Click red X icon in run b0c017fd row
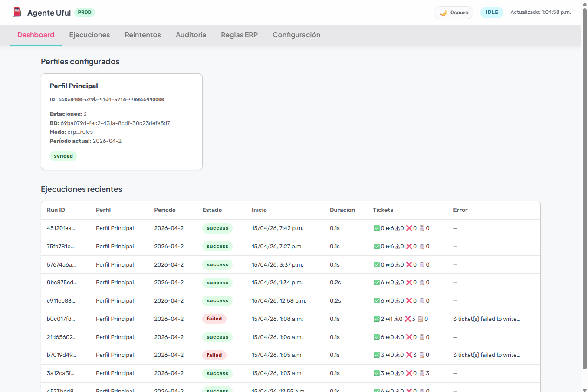Screen dimensions: 588x392 pos(408,319)
